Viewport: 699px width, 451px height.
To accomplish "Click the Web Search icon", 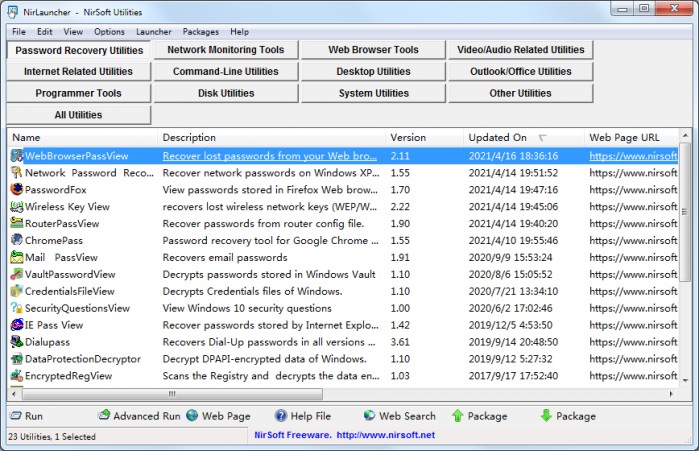I will (x=369, y=416).
